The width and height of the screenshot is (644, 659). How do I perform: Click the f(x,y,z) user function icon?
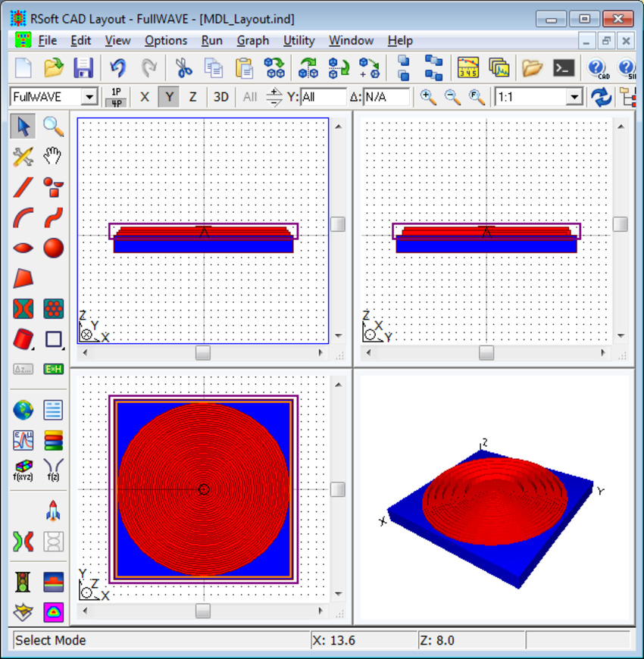(23, 467)
